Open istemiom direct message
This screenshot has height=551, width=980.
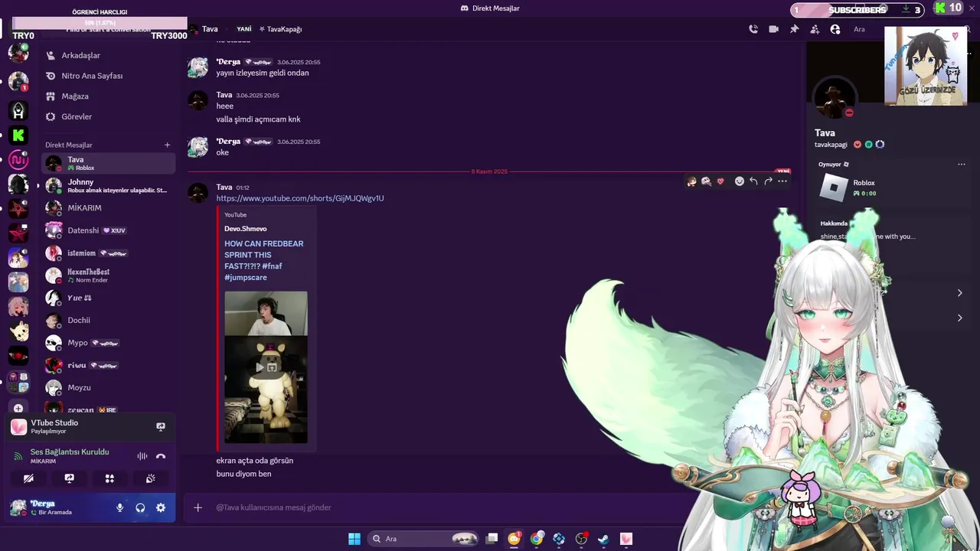coord(109,253)
